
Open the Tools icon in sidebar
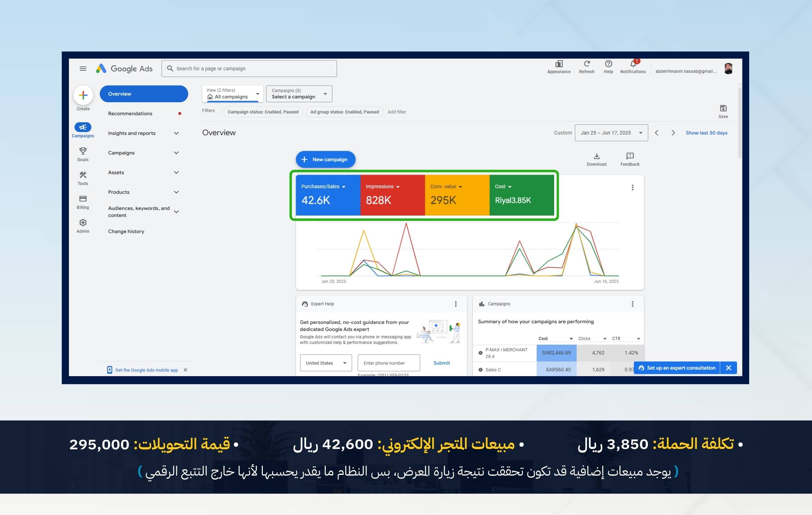(x=83, y=175)
